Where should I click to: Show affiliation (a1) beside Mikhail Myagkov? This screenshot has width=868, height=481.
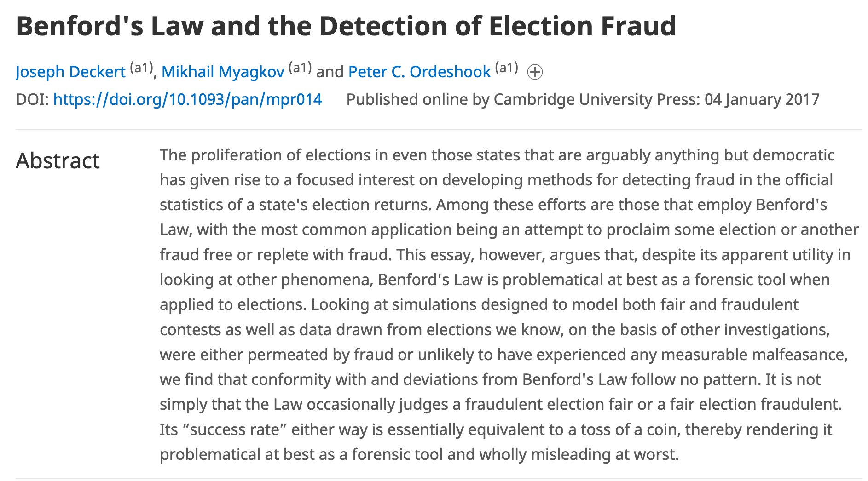coord(300,68)
